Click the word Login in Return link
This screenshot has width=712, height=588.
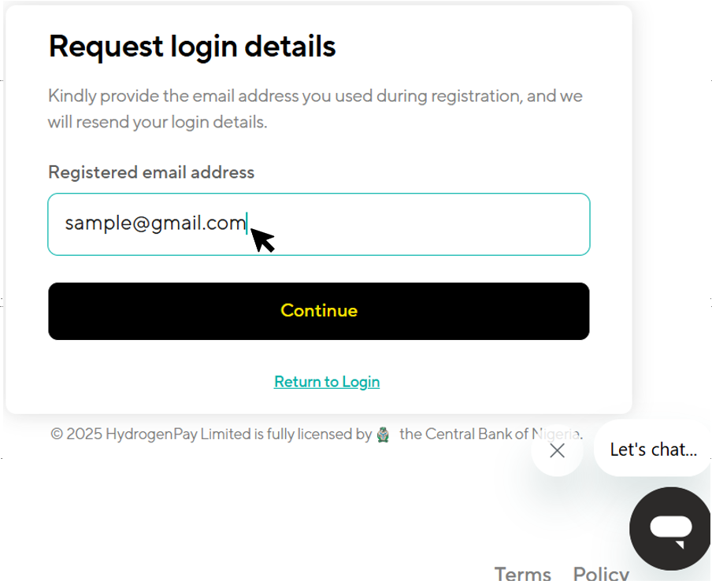click(x=361, y=382)
